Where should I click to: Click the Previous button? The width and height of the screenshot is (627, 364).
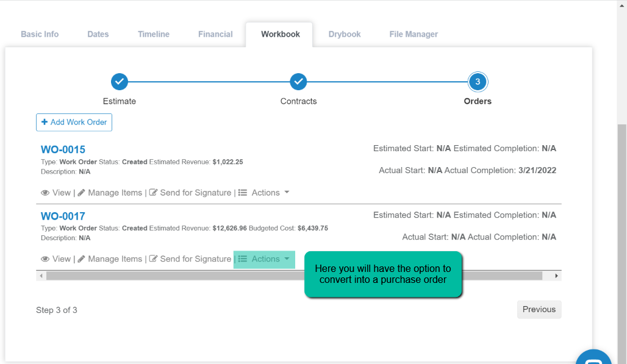coord(539,309)
